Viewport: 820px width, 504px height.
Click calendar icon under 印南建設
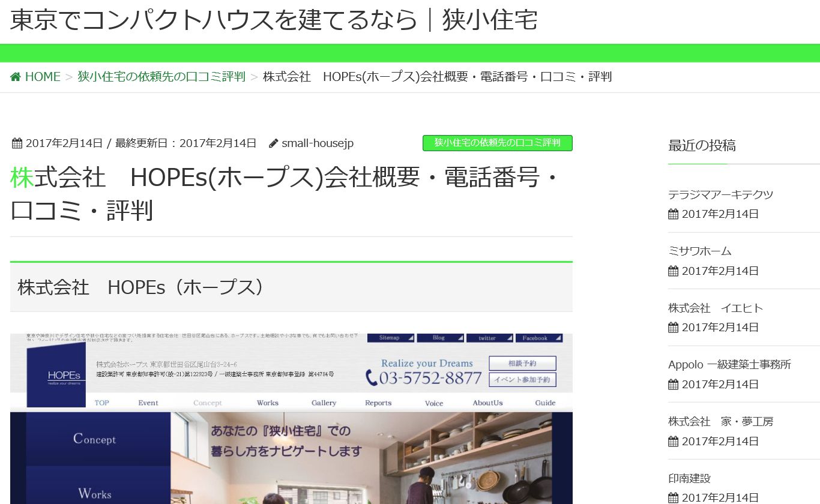click(673, 498)
